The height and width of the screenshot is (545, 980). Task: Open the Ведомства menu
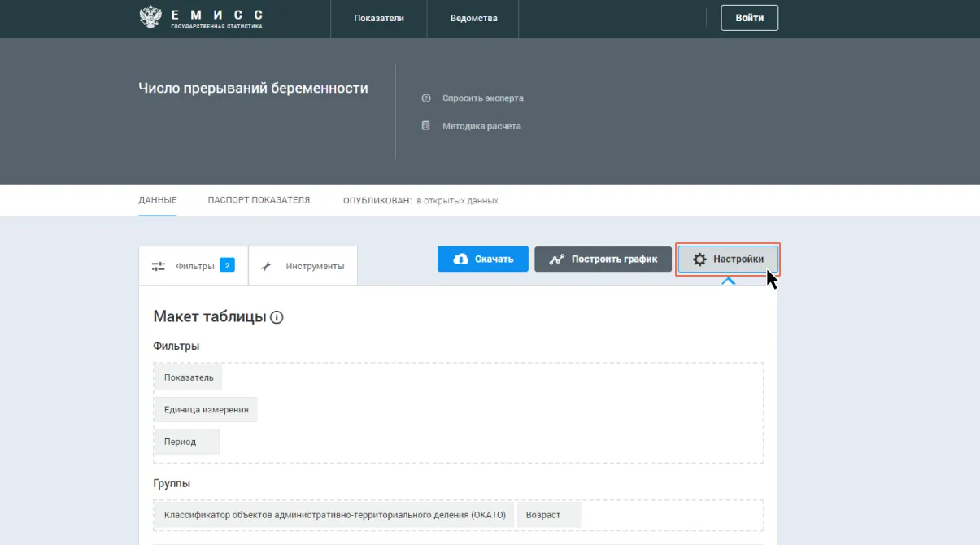pos(473,18)
